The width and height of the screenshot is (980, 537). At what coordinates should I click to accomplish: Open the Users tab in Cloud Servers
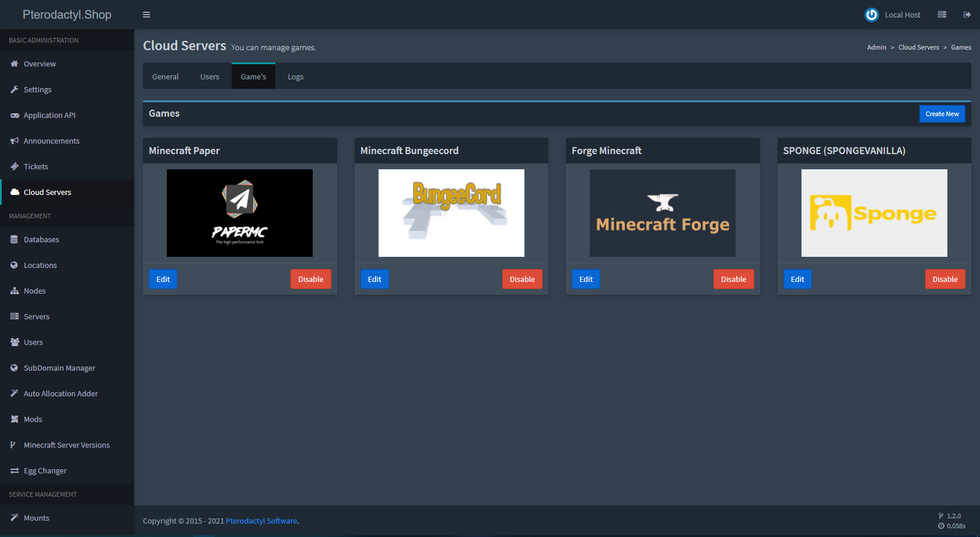[x=209, y=76]
